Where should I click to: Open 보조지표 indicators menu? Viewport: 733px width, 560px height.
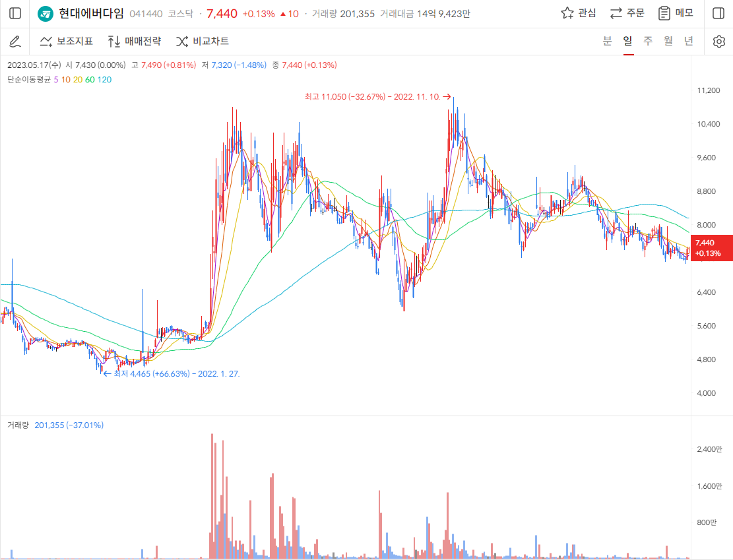pos(67,41)
